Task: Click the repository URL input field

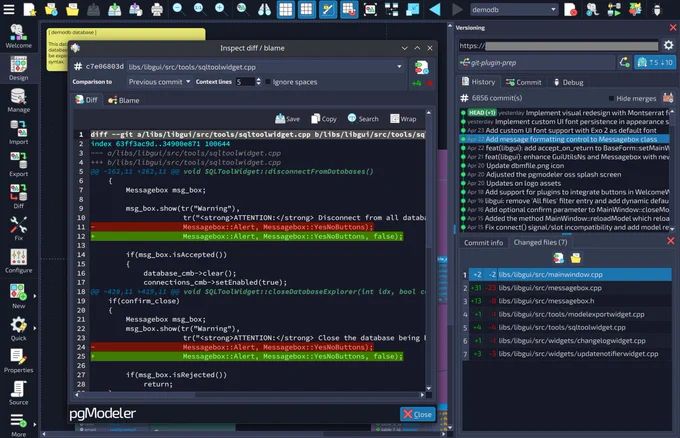Action: [x=559, y=46]
